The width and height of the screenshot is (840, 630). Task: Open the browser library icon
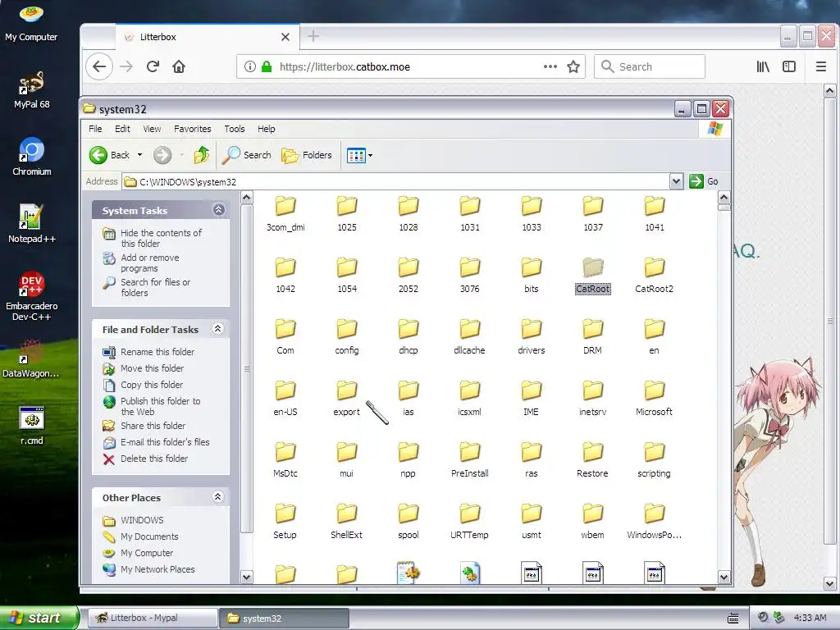763,66
